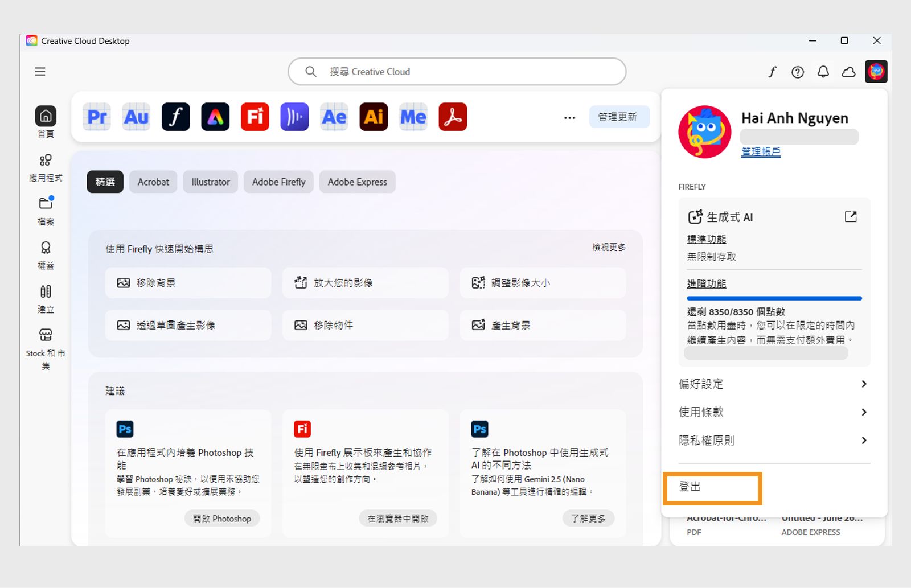Click the blue credits progress bar
This screenshot has width=911, height=588.
pyautogui.click(x=774, y=298)
